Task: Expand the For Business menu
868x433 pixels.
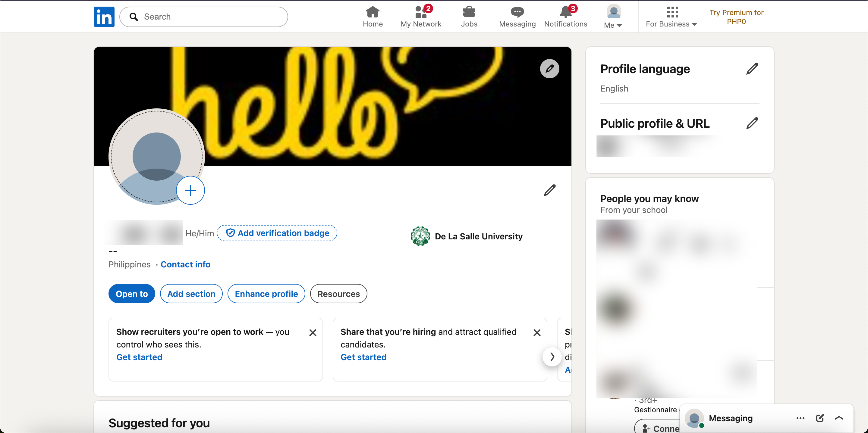Action: (671, 17)
